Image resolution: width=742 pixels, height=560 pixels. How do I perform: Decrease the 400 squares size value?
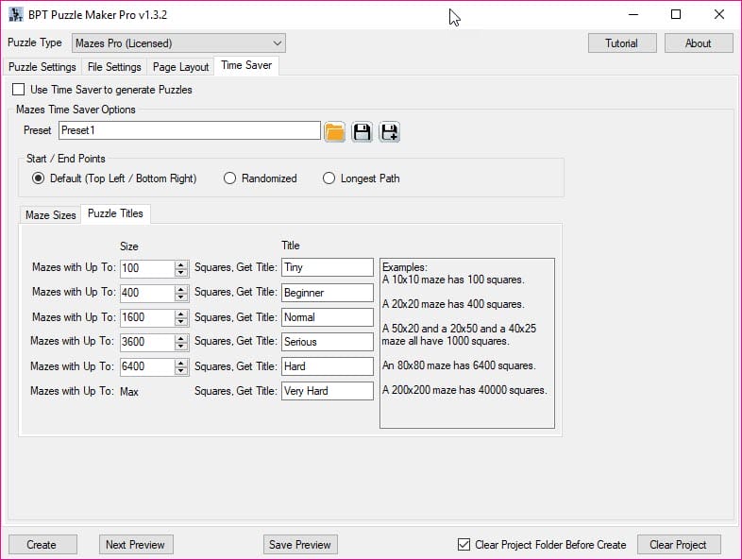pos(180,297)
